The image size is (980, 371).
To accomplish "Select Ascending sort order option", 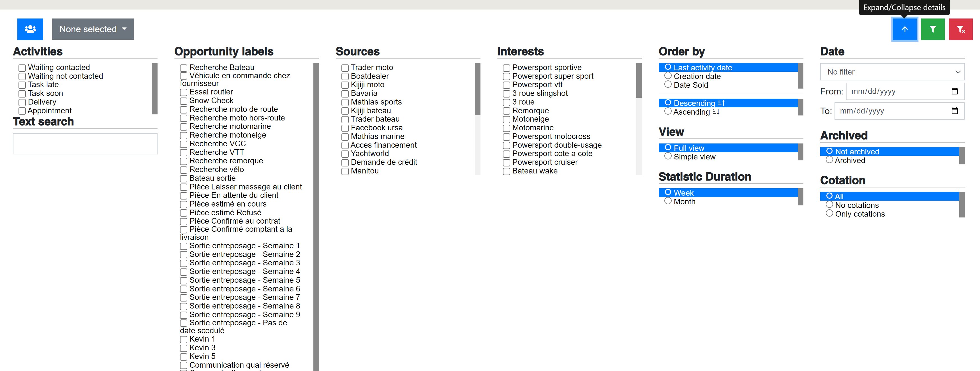I will pyautogui.click(x=668, y=111).
